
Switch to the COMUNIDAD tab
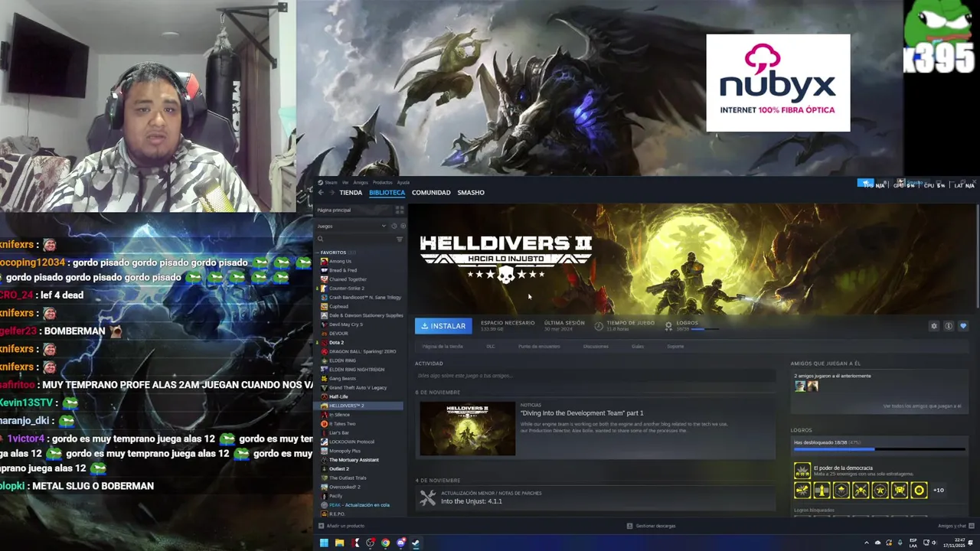(x=431, y=192)
